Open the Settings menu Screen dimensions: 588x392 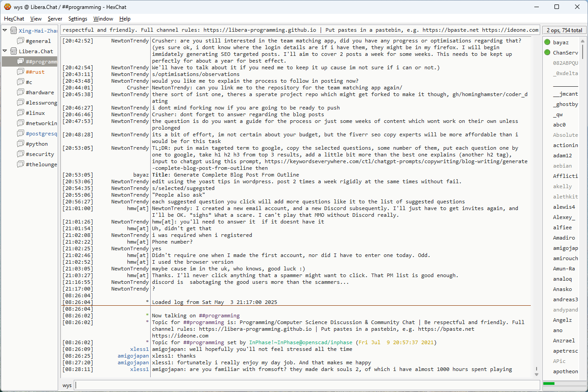(x=78, y=19)
